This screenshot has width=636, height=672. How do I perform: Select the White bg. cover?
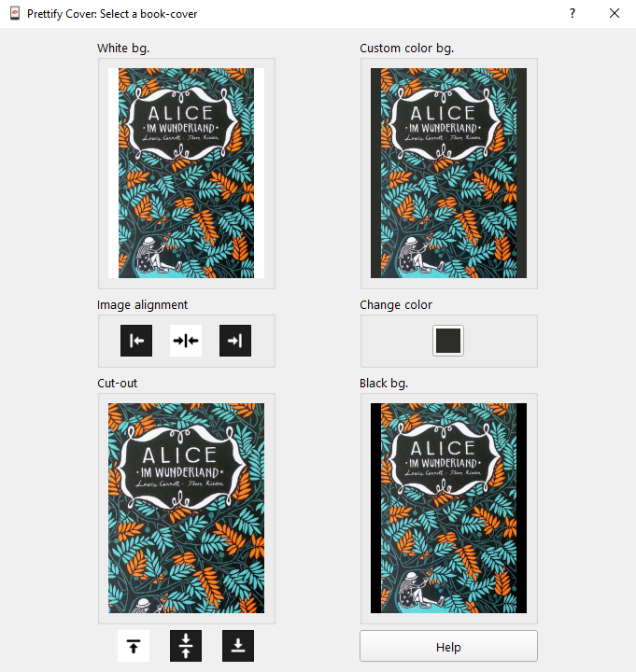(x=186, y=174)
